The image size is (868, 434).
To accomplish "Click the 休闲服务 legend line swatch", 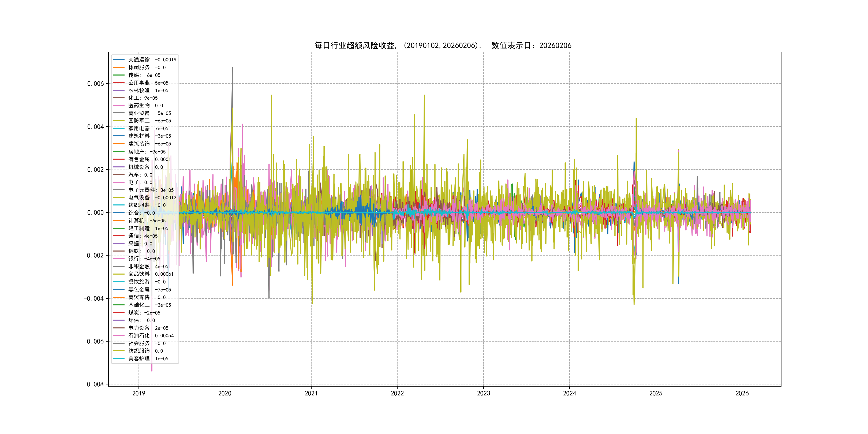I will (x=118, y=68).
